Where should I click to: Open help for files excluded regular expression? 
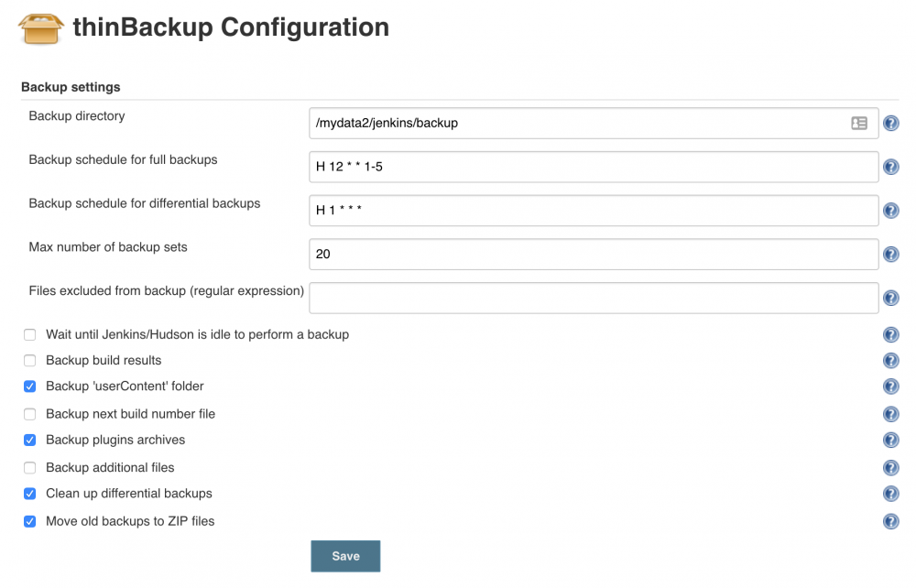pyautogui.click(x=890, y=298)
